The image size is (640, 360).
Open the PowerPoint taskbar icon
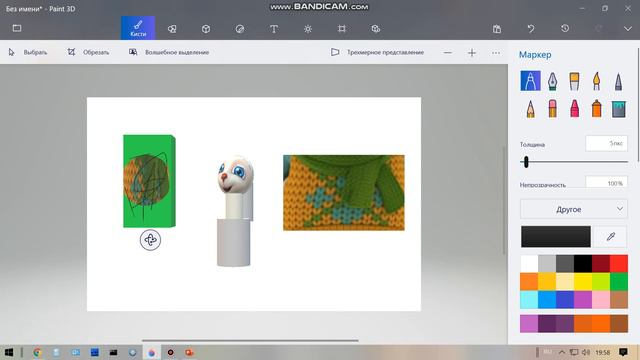(189, 352)
